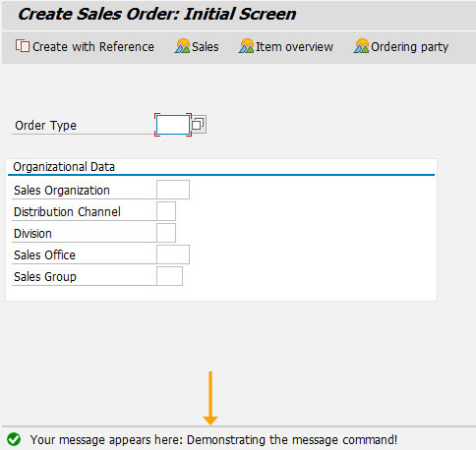Click the Organizational Data group header
This screenshot has width=476, height=450.
coord(64,167)
